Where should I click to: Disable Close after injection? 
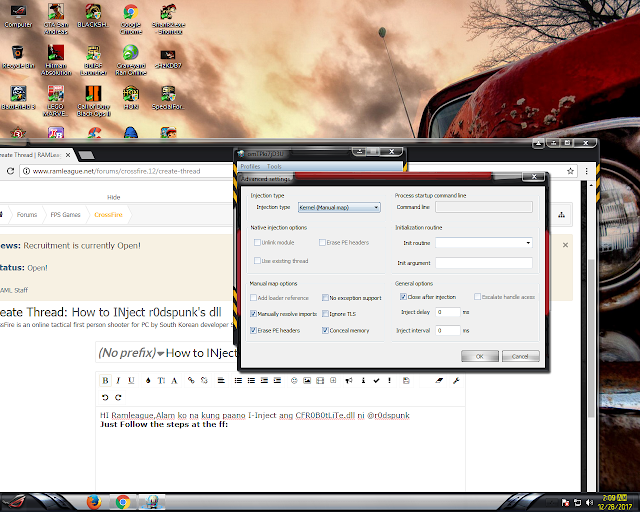tap(403, 296)
